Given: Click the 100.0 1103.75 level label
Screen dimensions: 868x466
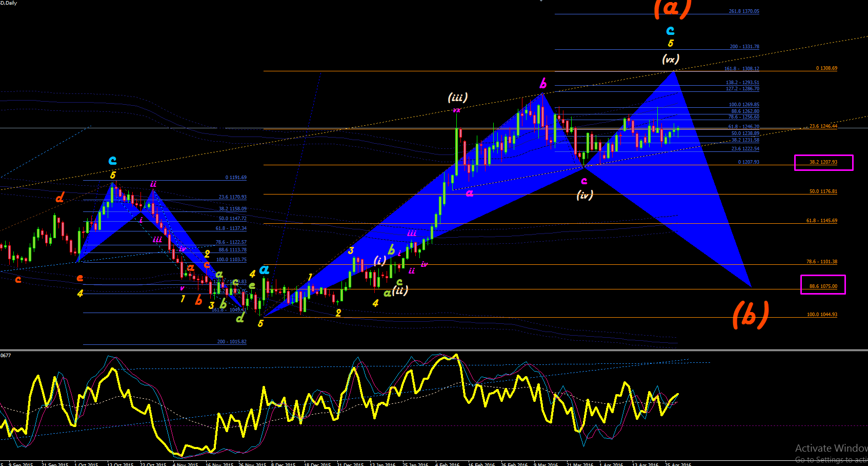Looking at the screenshot, I should [231, 260].
